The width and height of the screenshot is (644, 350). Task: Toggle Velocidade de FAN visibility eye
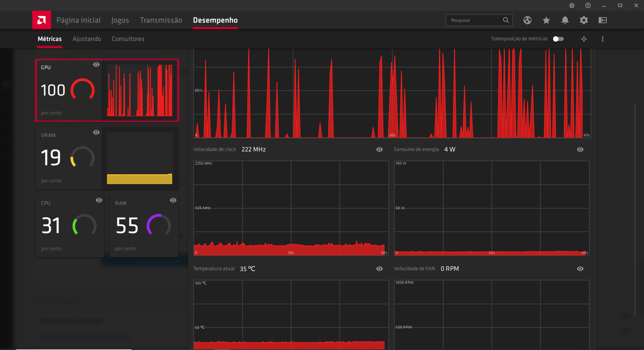(580, 269)
